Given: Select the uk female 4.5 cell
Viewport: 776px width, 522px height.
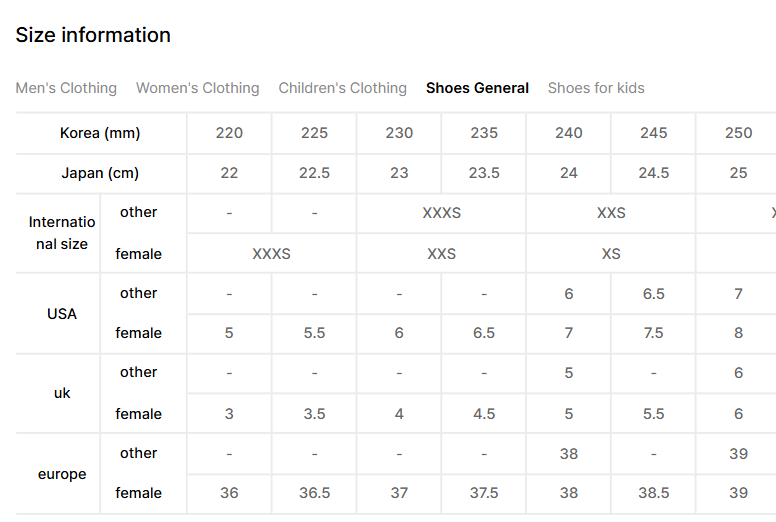Looking at the screenshot, I should (484, 414).
